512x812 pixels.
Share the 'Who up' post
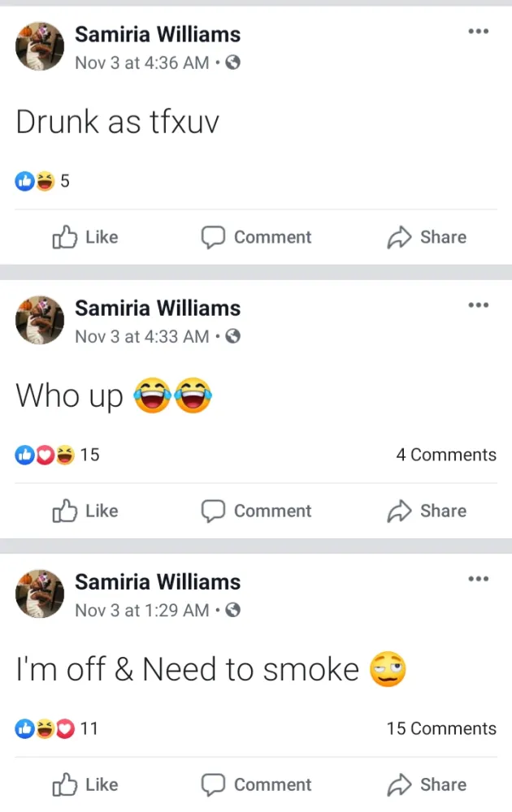pos(426,511)
